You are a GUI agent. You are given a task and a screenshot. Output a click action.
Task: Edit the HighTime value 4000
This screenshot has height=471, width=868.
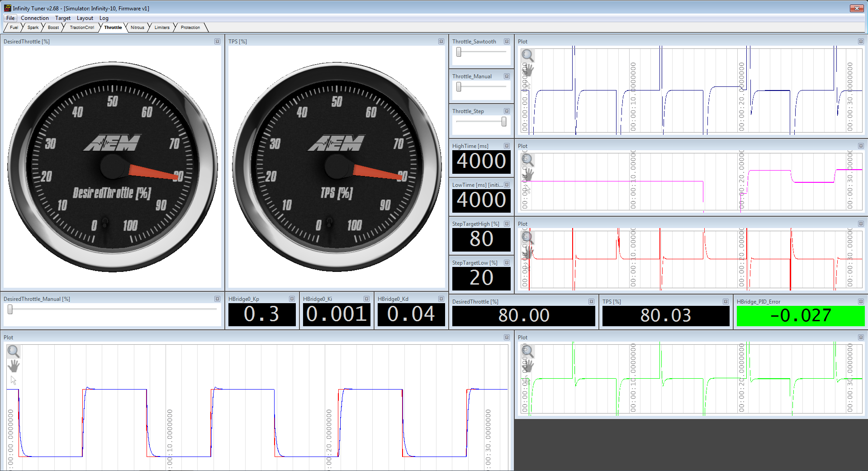point(481,162)
